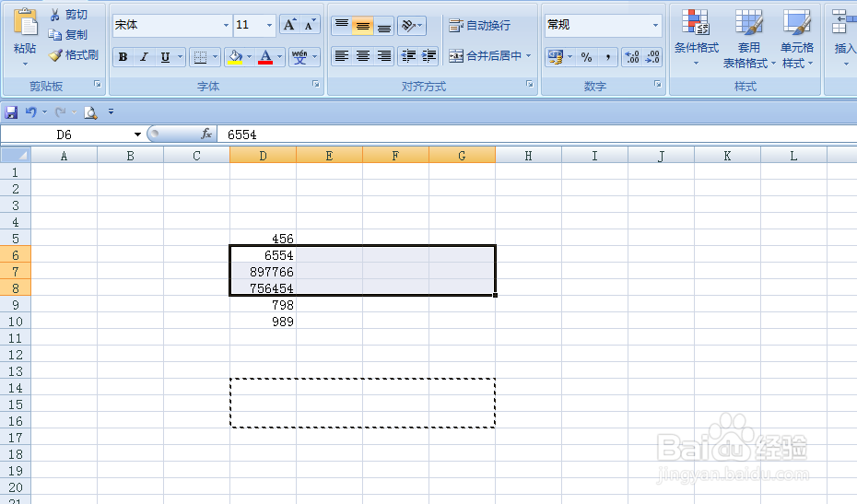Click the accounting number format icon
This screenshot has height=504, width=857.
556,57
